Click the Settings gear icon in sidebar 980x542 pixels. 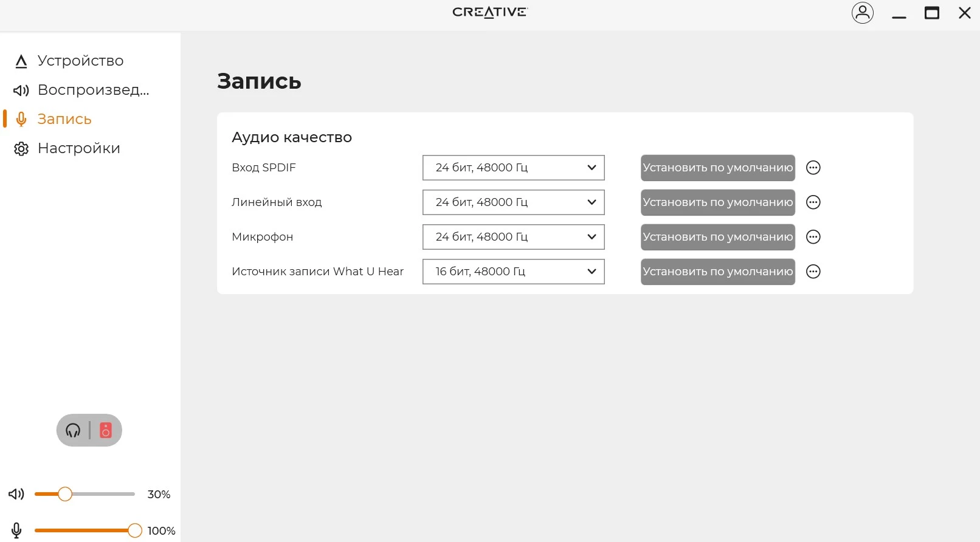pos(21,148)
